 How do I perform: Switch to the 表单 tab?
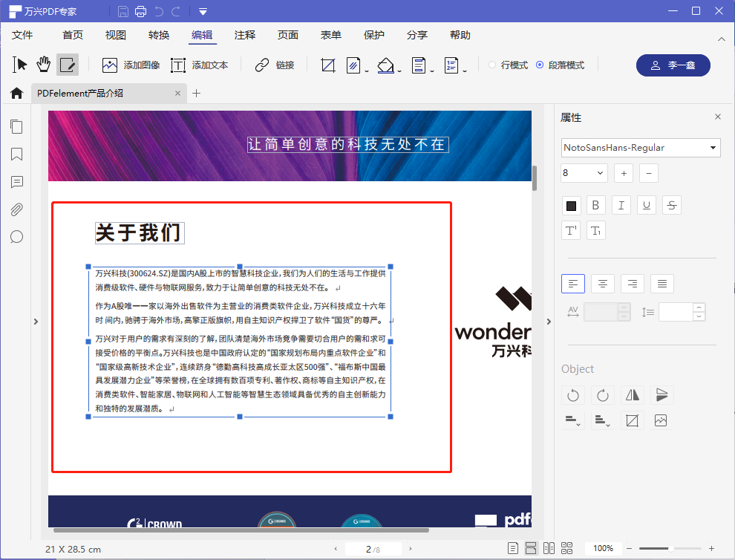point(331,35)
